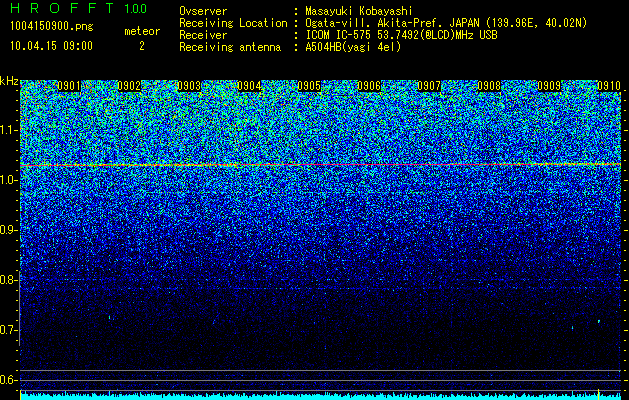Click the 'meteor' count label
Viewport: 629px width, 400px height.
point(142,31)
